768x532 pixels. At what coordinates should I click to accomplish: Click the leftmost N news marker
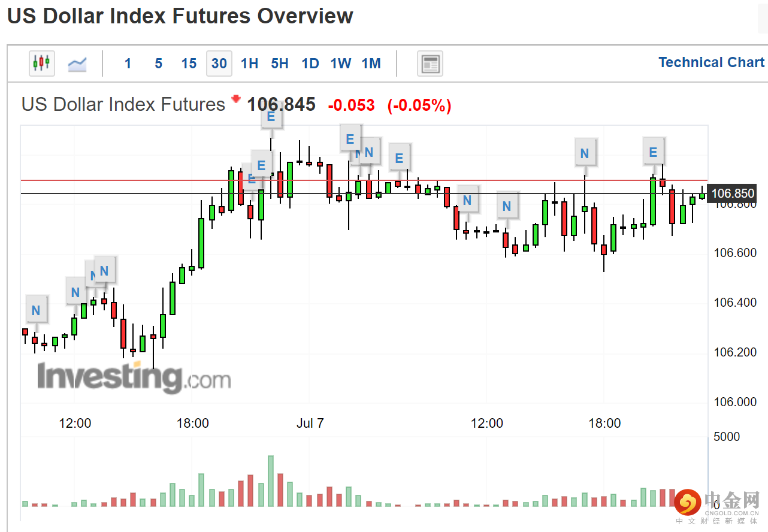(x=36, y=310)
